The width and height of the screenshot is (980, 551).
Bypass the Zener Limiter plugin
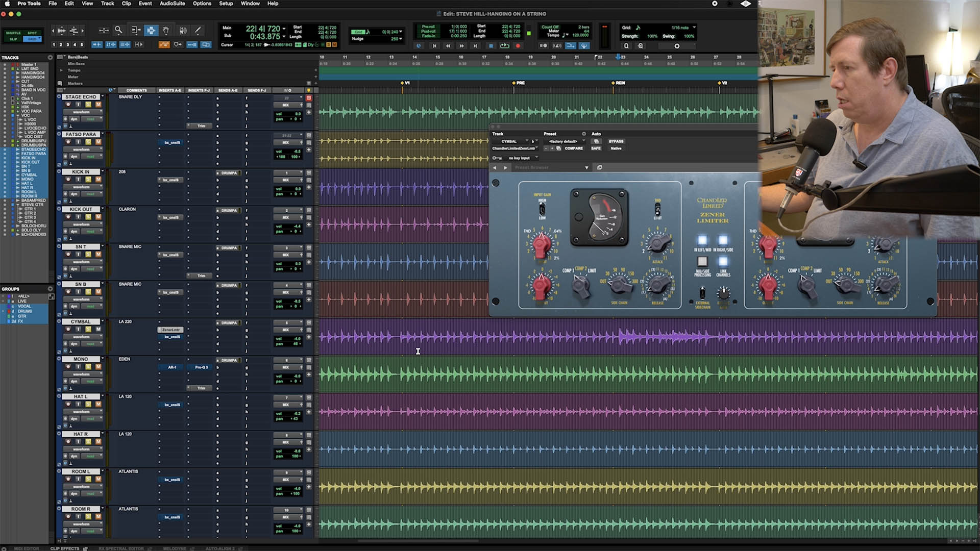(x=616, y=141)
